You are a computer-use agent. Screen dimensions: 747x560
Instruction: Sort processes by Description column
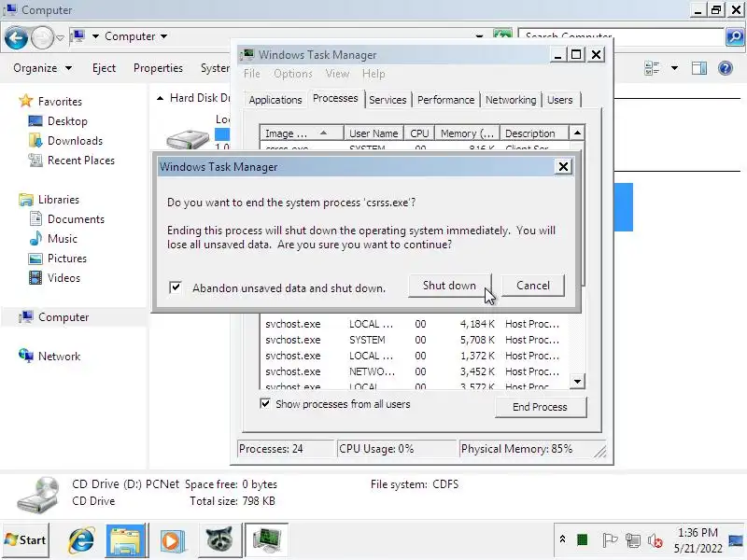pos(534,133)
